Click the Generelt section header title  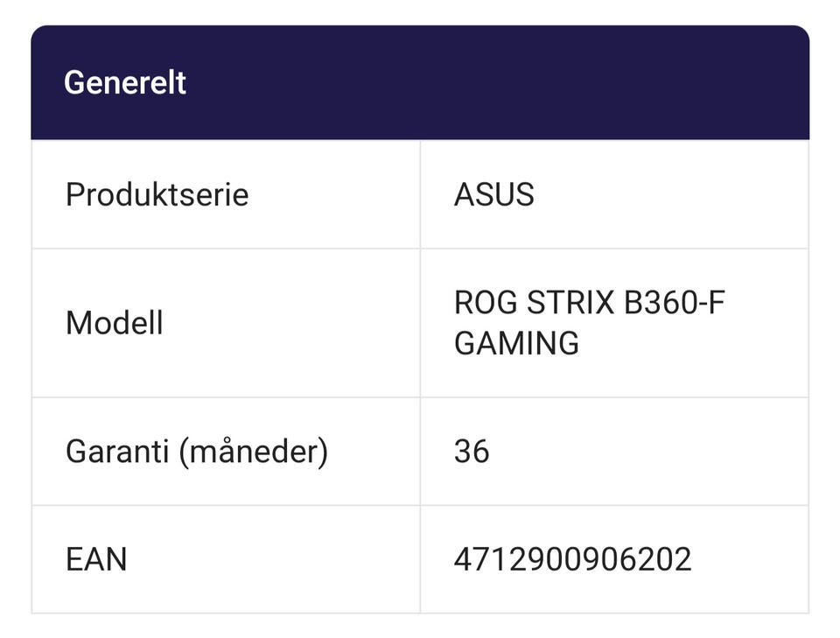125,83
